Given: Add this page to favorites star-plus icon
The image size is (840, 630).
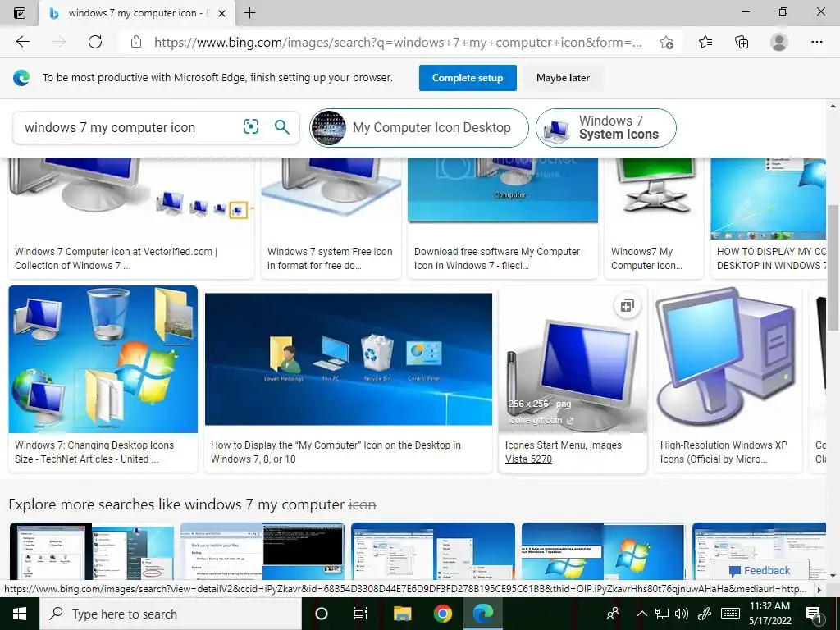Looking at the screenshot, I should (x=666, y=43).
